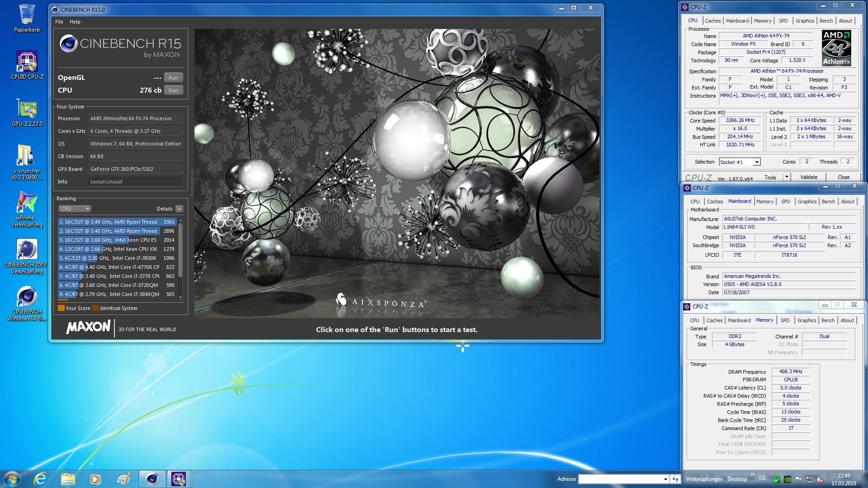The image size is (868, 488).
Task: Open wPrime Verknüpfung desktop icon
Action: (x=27, y=209)
